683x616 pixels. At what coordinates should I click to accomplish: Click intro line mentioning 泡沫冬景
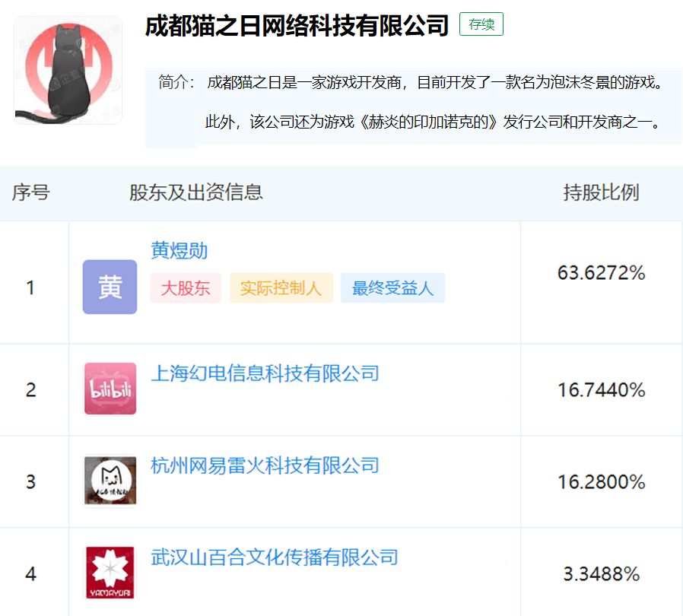click(x=435, y=82)
